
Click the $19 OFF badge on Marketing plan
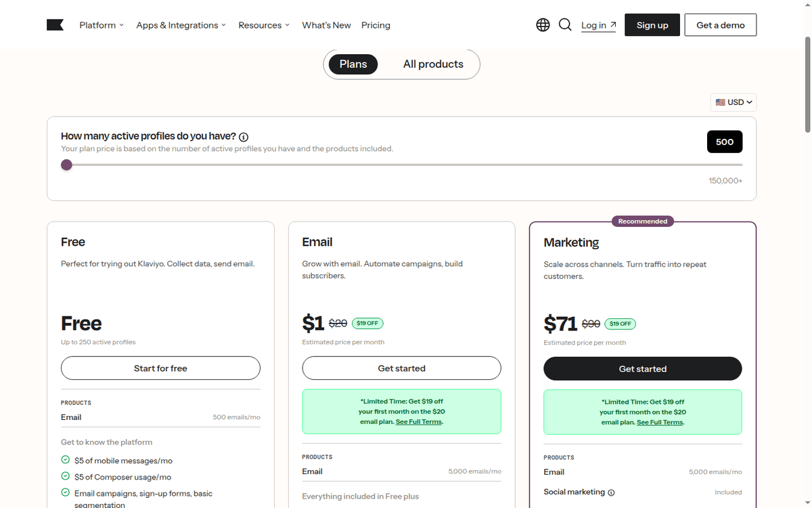[x=620, y=324]
